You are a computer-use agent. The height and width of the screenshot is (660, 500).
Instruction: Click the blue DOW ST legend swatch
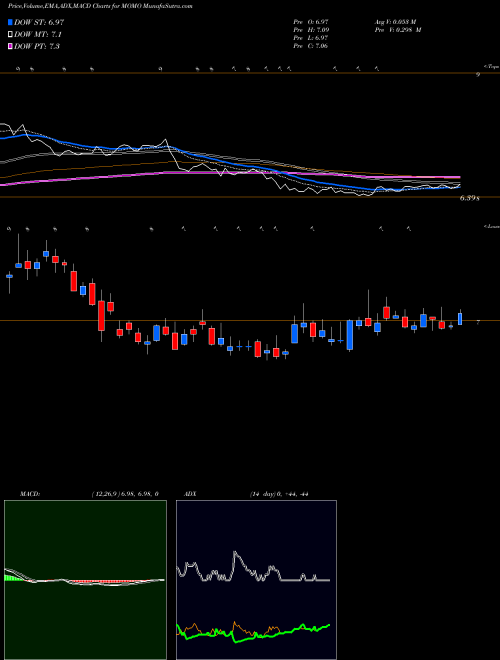point(11,23)
